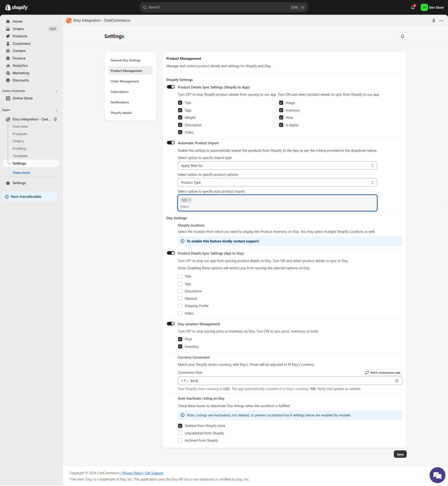Click fetch conversion rate button
The image size is (448, 486).
pos(383,373)
